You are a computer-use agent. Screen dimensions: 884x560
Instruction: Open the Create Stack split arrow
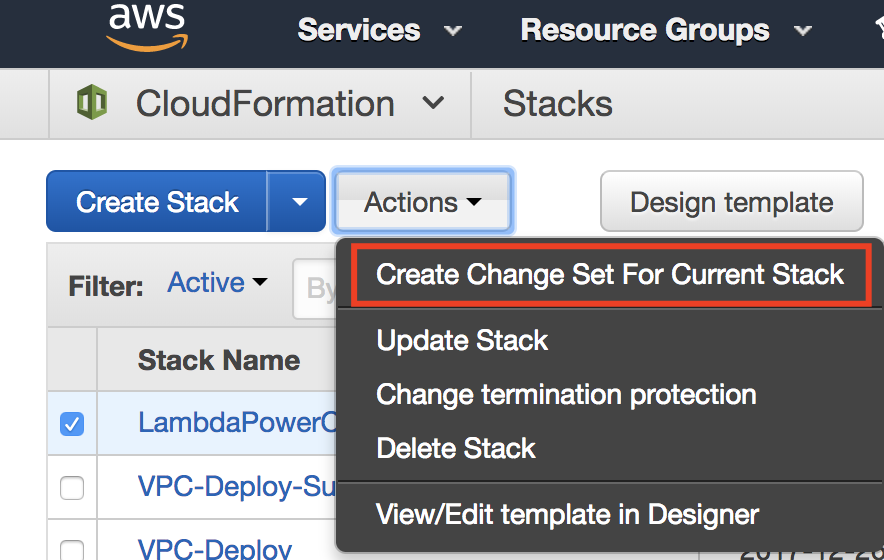point(299,202)
